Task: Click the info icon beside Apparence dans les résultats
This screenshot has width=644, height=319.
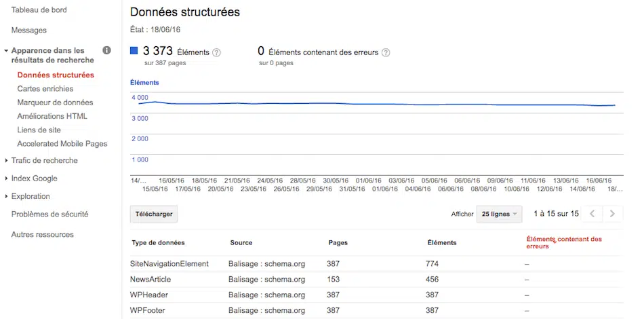Action: pyautogui.click(x=106, y=50)
